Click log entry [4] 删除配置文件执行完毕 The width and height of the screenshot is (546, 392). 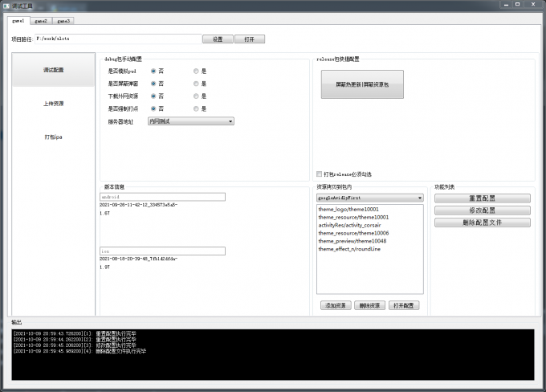pyautogui.click(x=79, y=351)
